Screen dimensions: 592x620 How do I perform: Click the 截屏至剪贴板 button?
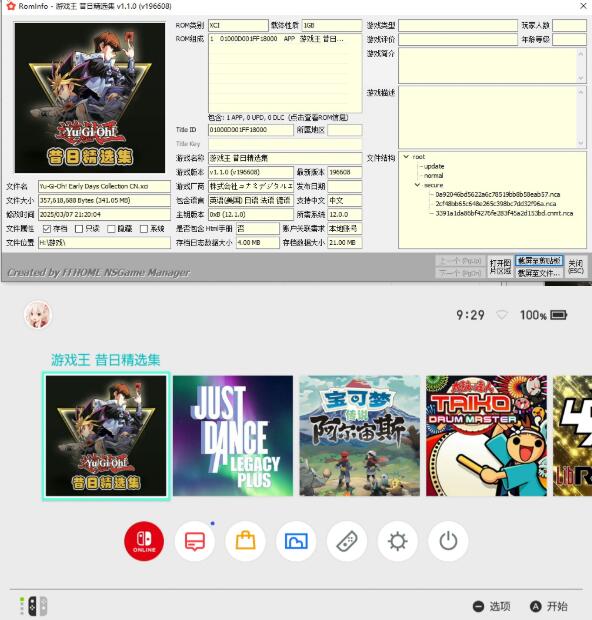pos(539,261)
